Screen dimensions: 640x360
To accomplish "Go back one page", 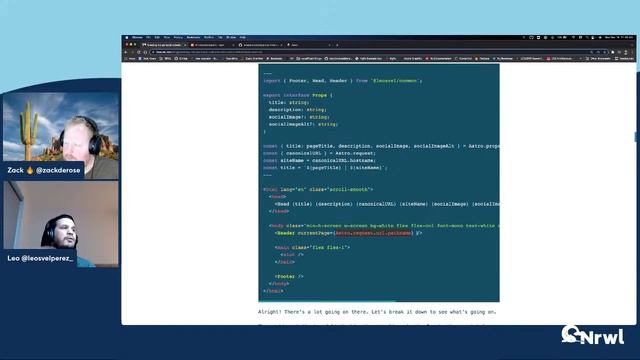I will [125, 52].
